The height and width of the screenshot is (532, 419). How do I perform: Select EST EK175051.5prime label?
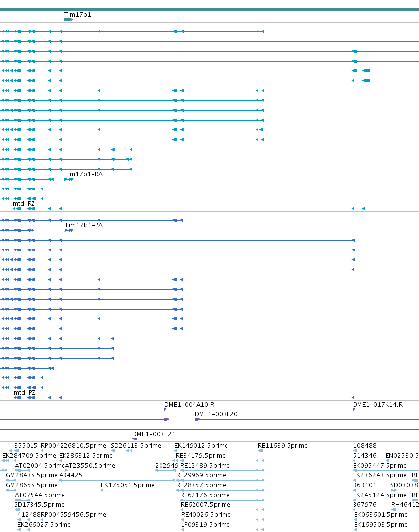pos(128,485)
